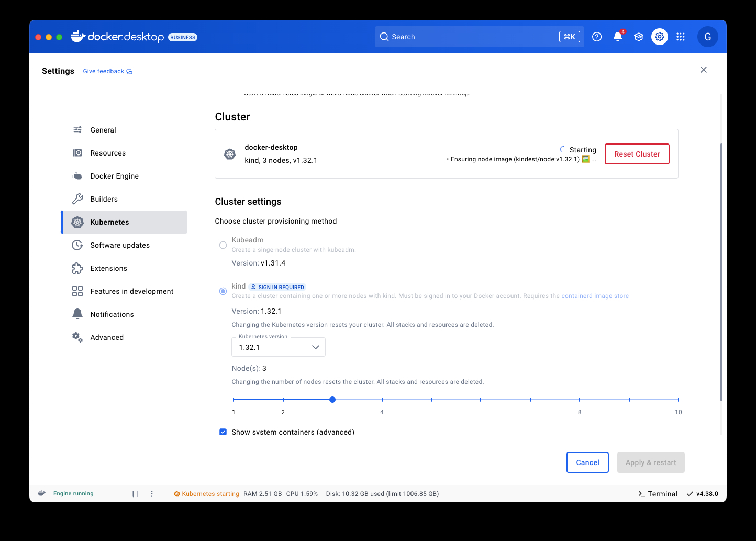
Task: Toggle Show system containers checkbox
Action: pos(223,432)
